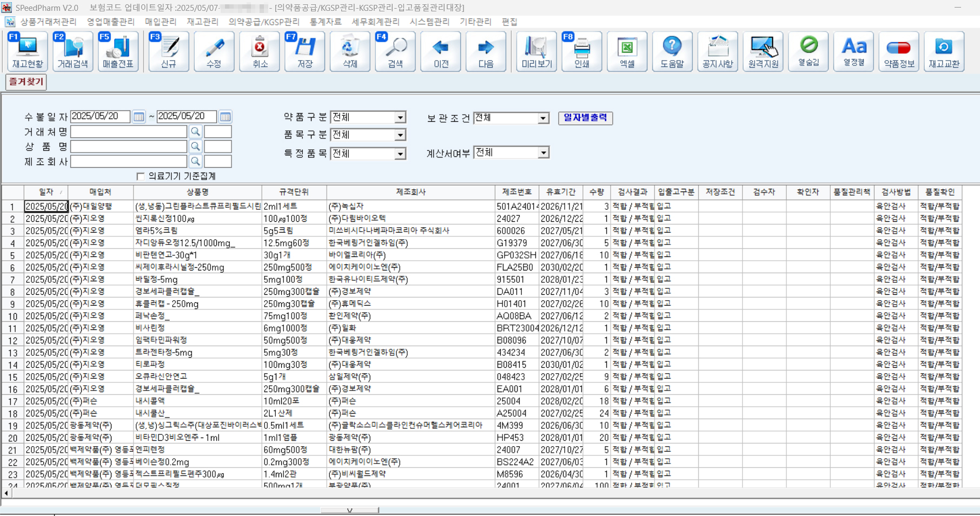Open the 재고관리 menu
Image resolution: width=980 pixels, height=516 pixels.
[202, 22]
